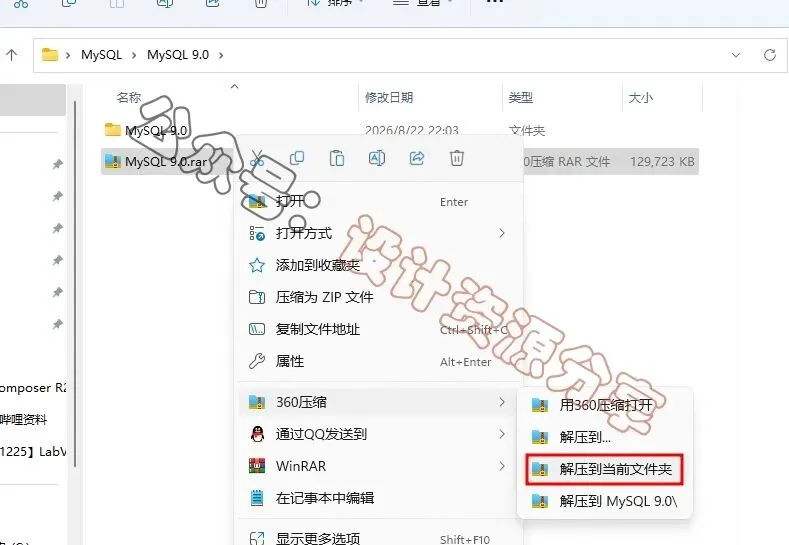This screenshot has width=789, height=545.
Task: Click the 360 icon beside 用360压缩打开
Action: click(x=540, y=405)
